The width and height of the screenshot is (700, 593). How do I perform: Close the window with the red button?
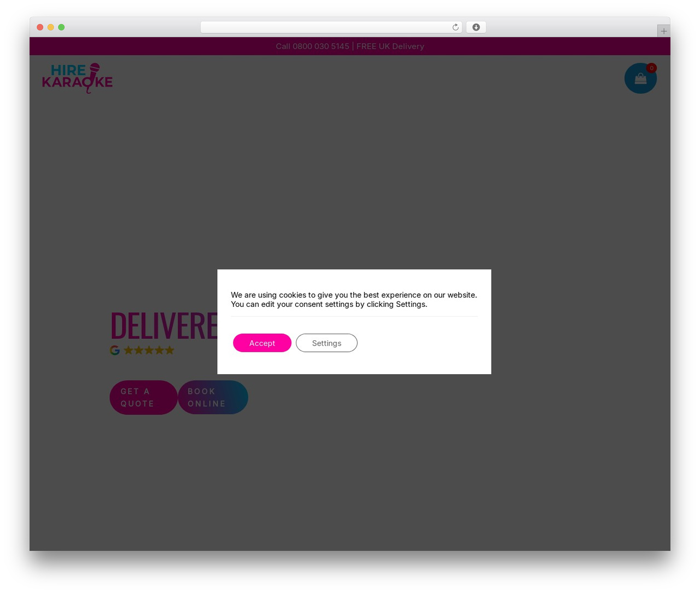click(x=40, y=27)
